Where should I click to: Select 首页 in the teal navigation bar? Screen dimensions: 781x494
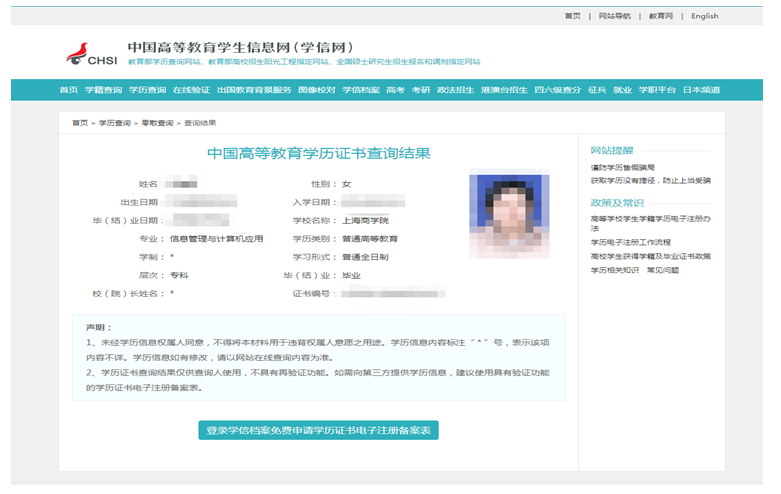tap(69, 90)
